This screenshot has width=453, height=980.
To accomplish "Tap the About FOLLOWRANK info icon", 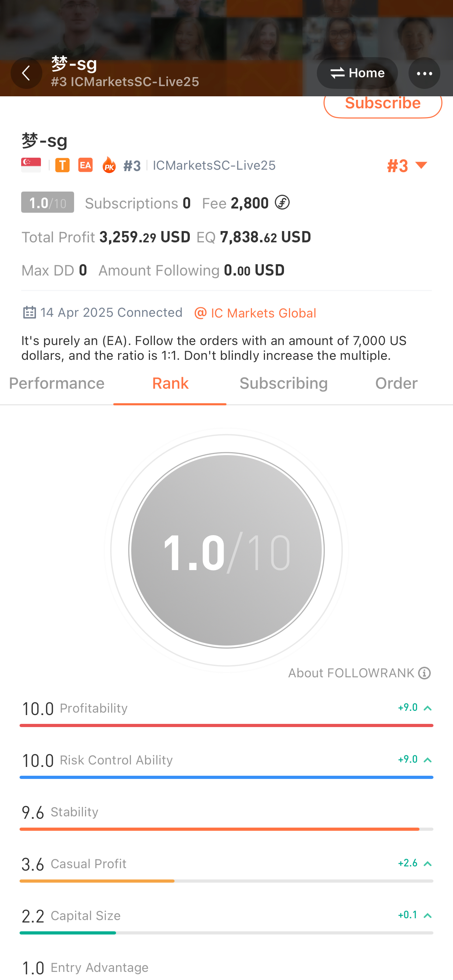I will tap(424, 673).
